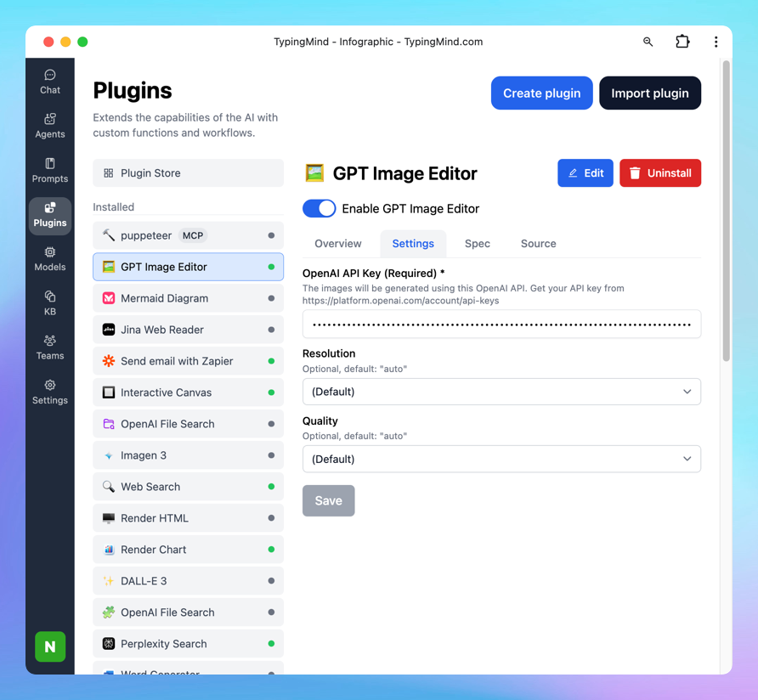Select the Imagen 3 plugin row
This screenshot has height=700, width=758.
point(188,455)
